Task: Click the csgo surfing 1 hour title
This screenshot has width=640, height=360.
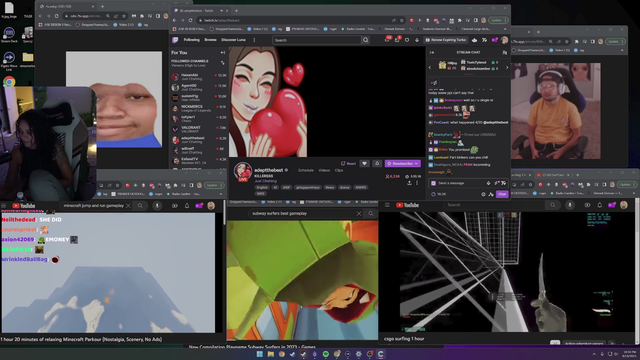Action: (x=404, y=339)
